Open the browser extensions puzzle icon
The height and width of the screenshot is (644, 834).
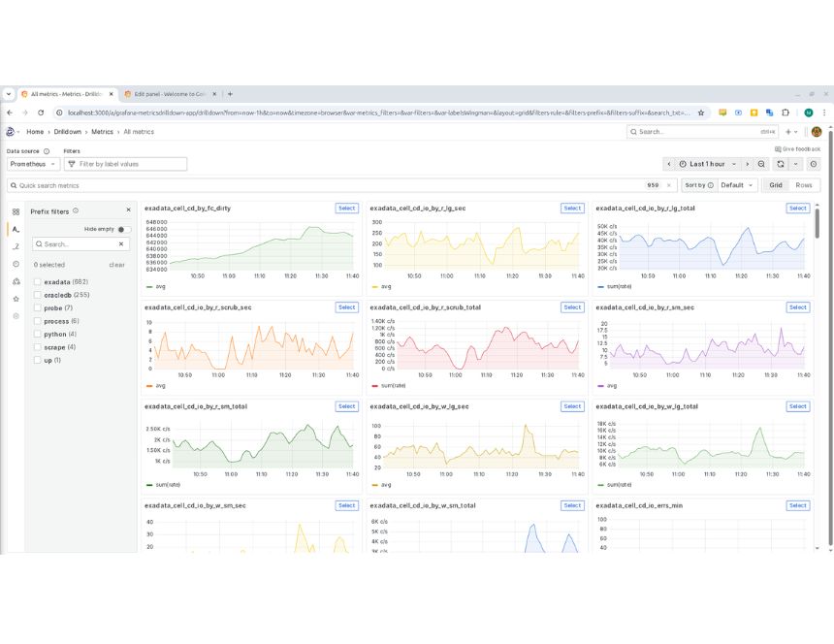pos(787,113)
